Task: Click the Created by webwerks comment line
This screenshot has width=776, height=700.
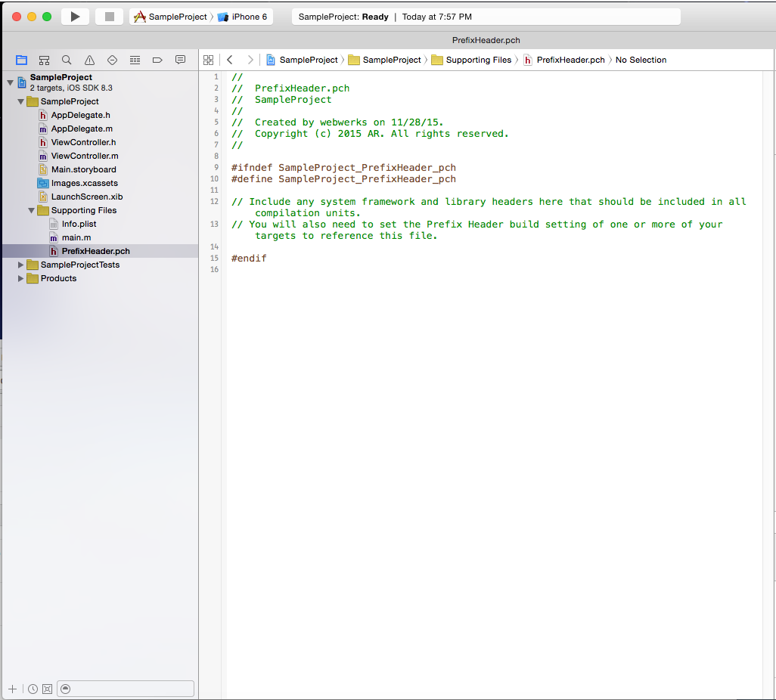Action: pyautogui.click(x=337, y=122)
